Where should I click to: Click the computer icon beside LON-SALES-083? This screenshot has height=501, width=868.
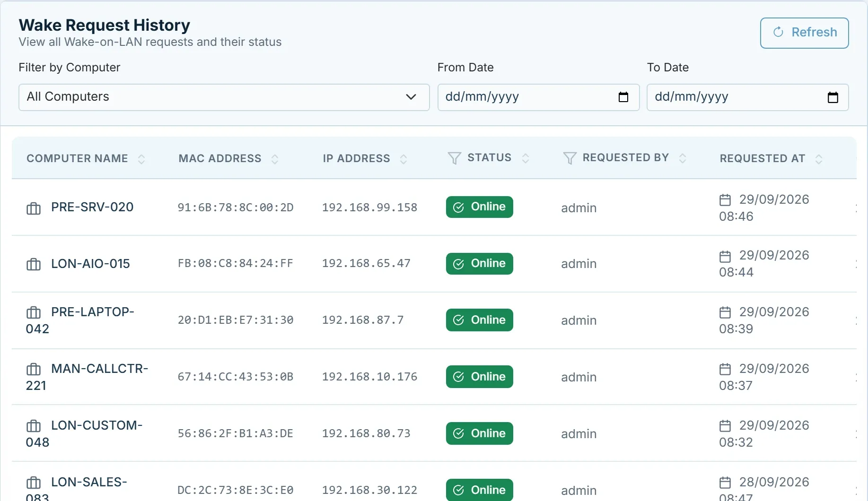pos(34,483)
